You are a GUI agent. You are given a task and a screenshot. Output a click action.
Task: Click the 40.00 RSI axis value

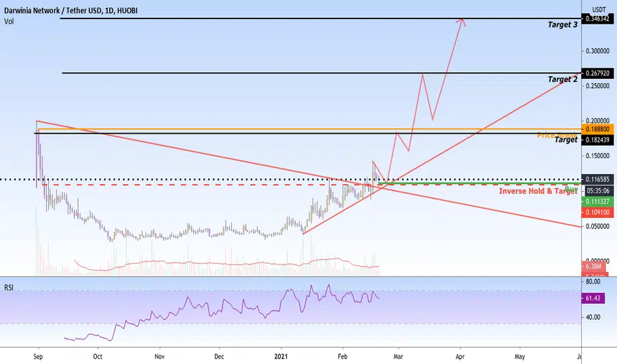[593, 317]
